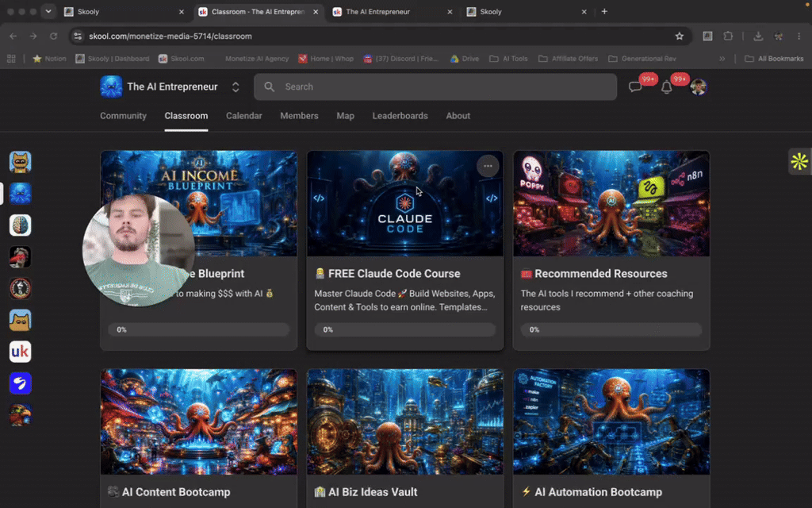This screenshot has width=812, height=508.
Task: Open the AI Tools bookmark folder
Action: click(508, 59)
